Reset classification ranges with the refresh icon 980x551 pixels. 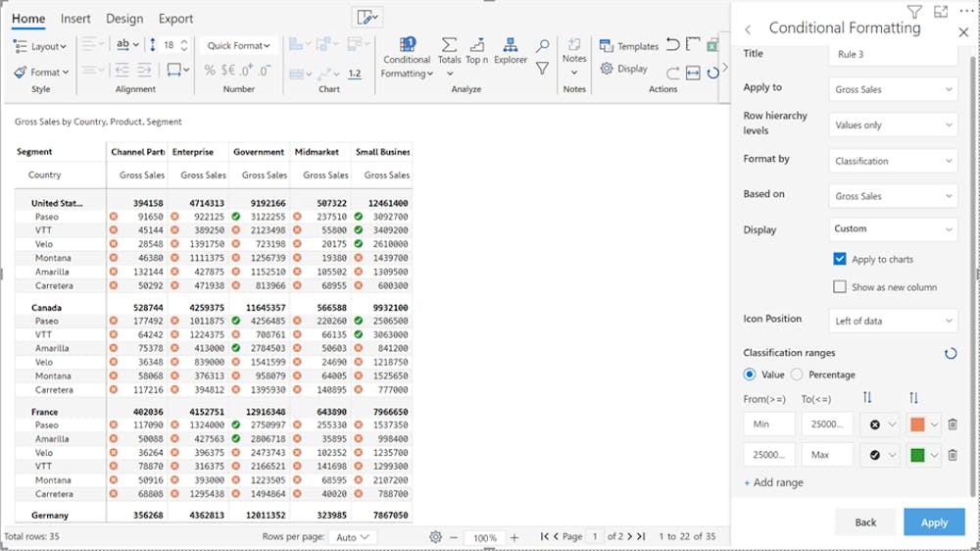950,353
